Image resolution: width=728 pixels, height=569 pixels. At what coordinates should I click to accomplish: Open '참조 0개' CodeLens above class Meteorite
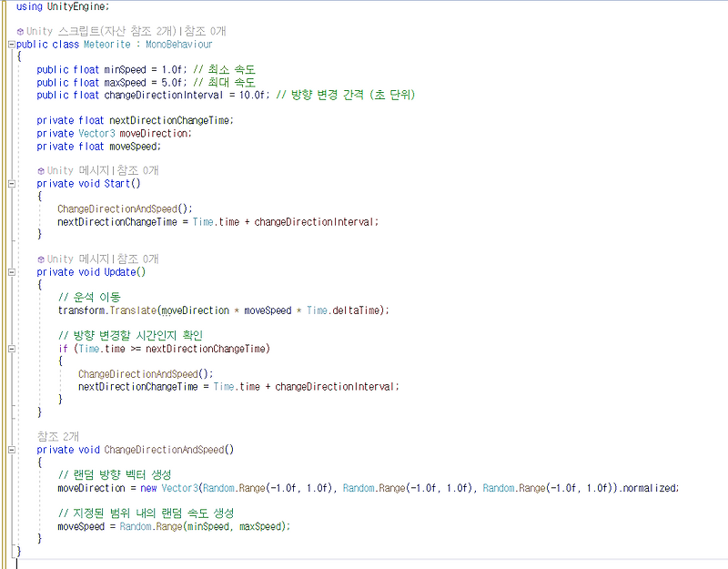tap(206, 31)
